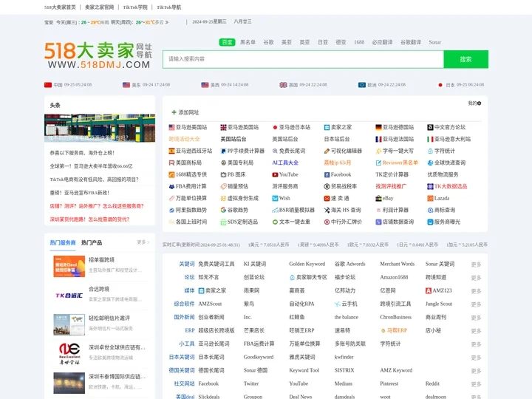Open the Lazada icon link
Screen dimensions: 532x399
pyautogui.click(x=438, y=198)
